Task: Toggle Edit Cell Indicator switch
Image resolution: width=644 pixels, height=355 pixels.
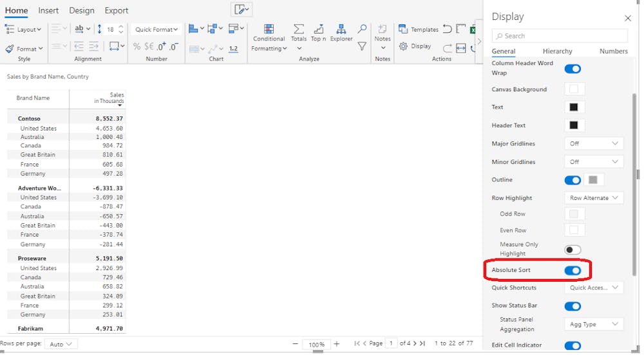Action: click(x=573, y=345)
